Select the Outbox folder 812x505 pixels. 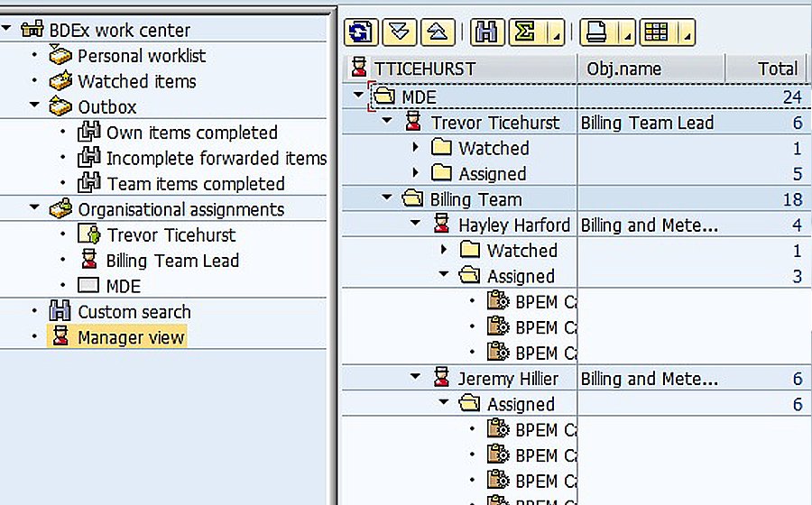pyautogui.click(x=106, y=107)
